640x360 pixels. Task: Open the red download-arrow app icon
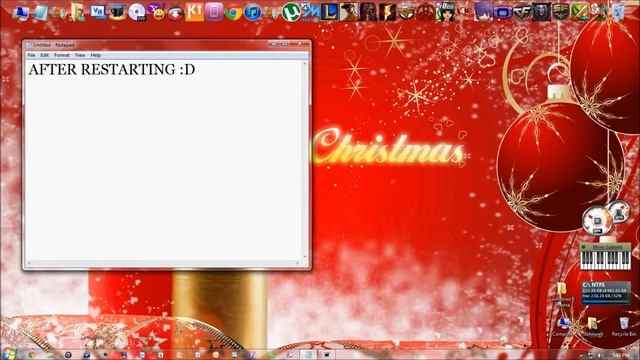point(176,13)
